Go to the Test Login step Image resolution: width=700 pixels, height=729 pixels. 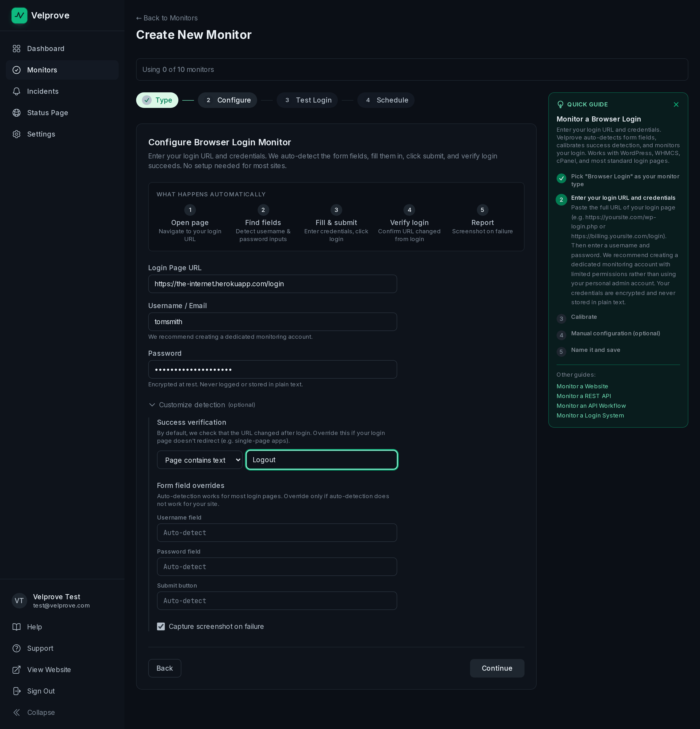point(307,100)
